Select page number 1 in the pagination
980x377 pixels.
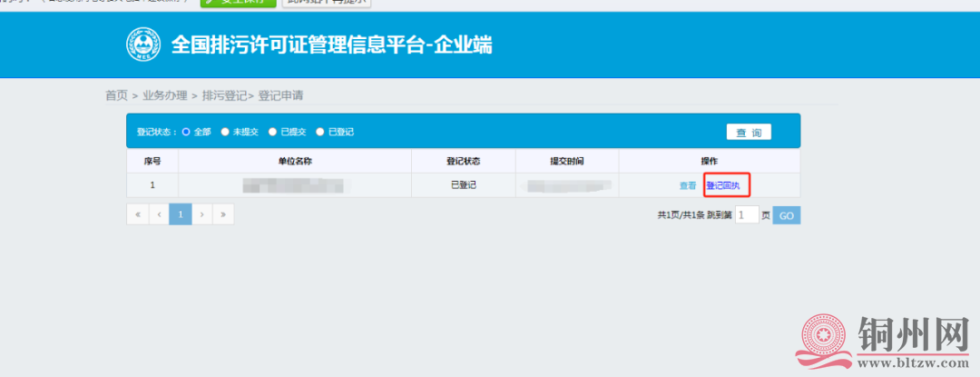tap(180, 214)
